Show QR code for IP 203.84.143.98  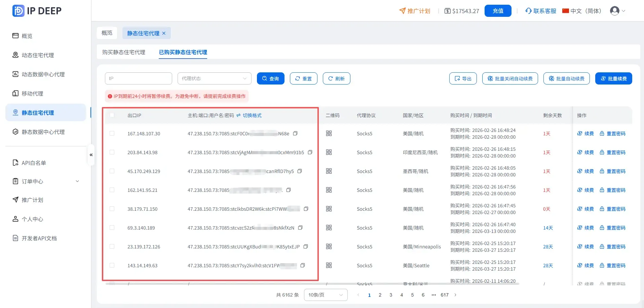(328, 152)
